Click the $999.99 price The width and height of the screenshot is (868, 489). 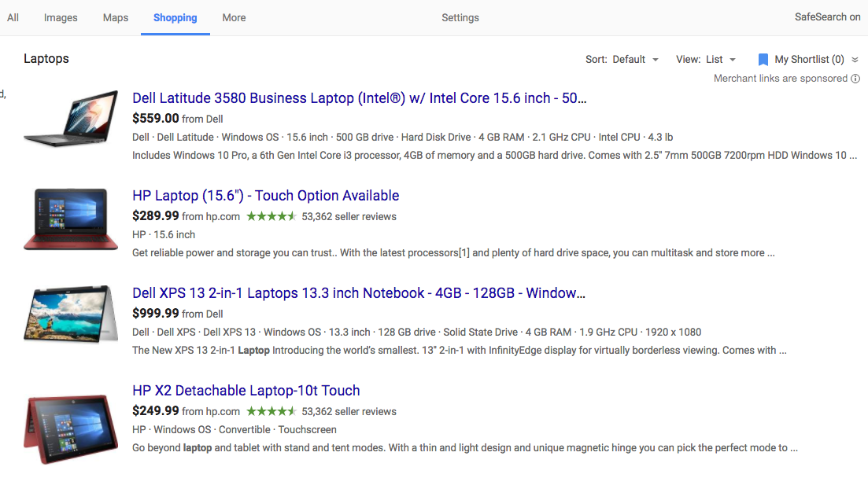point(156,313)
